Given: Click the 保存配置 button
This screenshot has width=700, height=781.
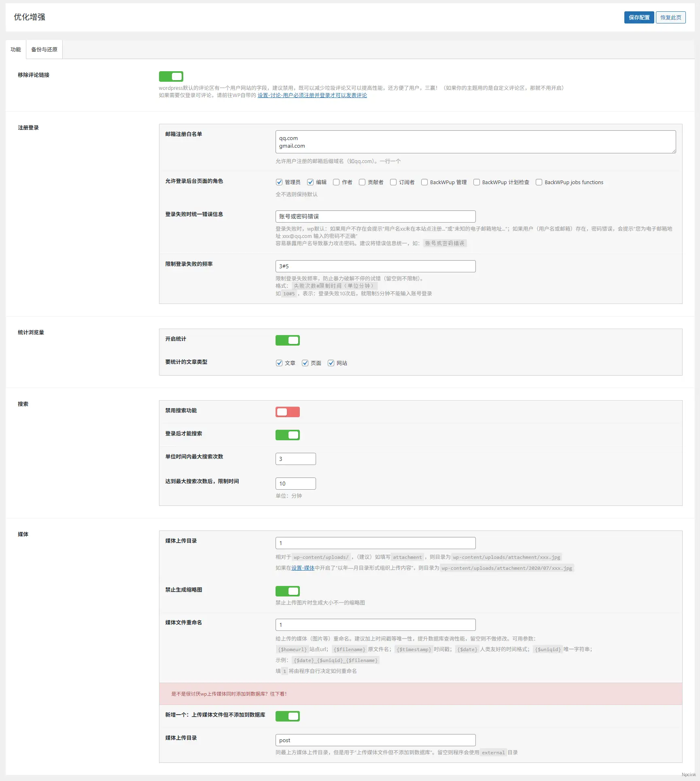Looking at the screenshot, I should coord(639,17).
